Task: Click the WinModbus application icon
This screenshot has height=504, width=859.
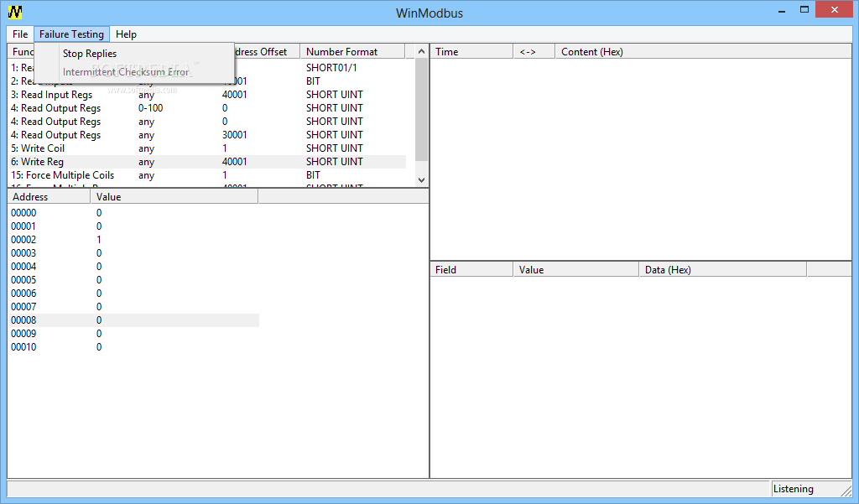Action: [15, 12]
